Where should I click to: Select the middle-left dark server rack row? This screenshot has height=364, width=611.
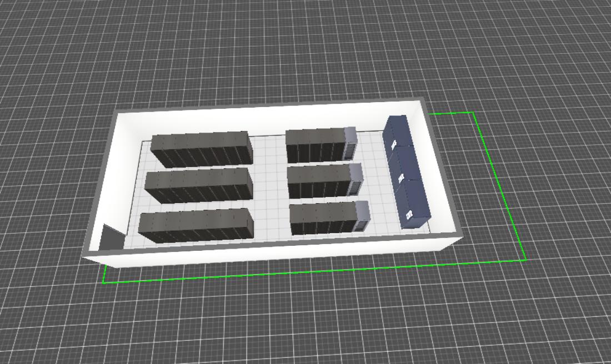click(x=198, y=185)
